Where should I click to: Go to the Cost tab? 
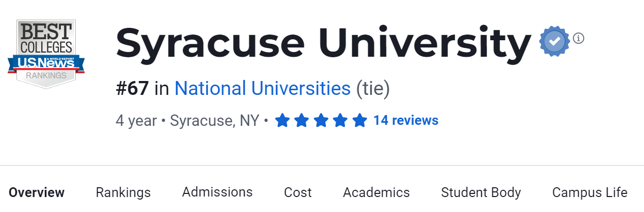[298, 193]
